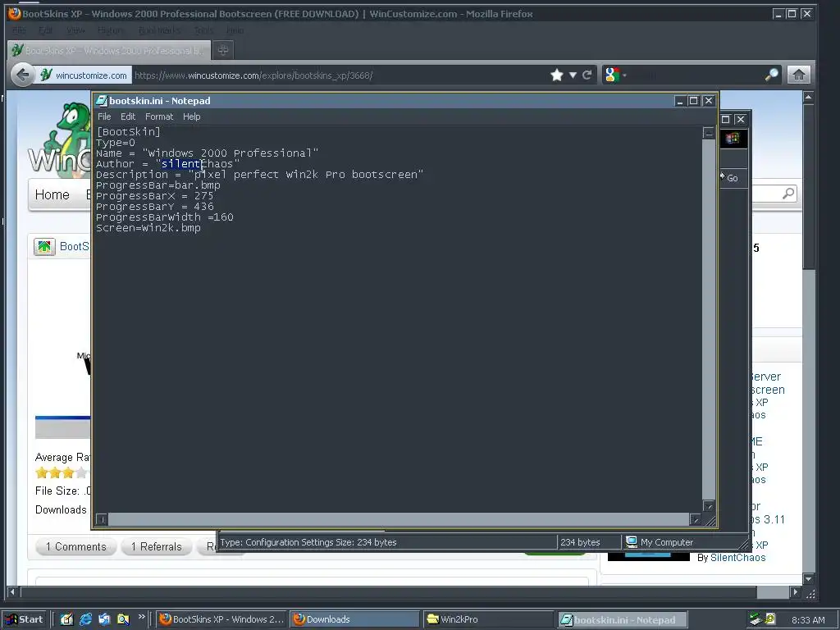Click the Notepad vertical scrollbar track
Image resolution: width=840 pixels, height=630 pixels.
click(x=708, y=319)
